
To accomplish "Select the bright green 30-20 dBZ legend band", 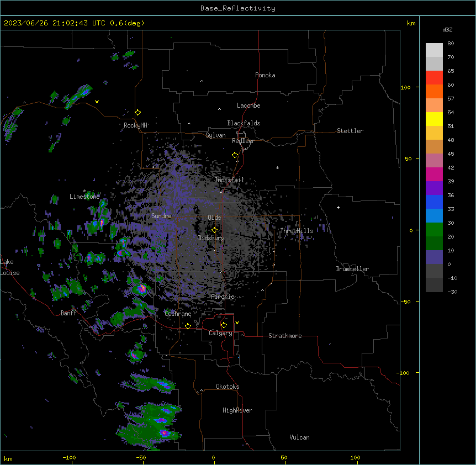I will click(x=434, y=230).
